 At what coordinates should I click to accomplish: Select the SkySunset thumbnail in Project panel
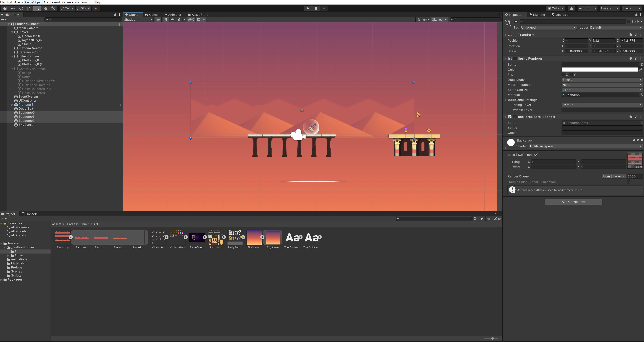pos(254,237)
